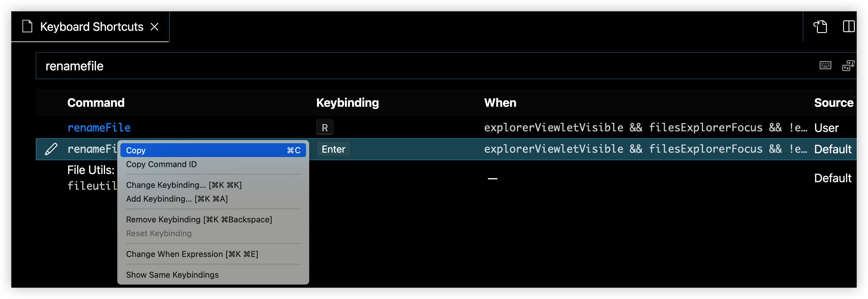The height and width of the screenshot is (299, 868).
Task: Choose Show Same Keybindings option
Action: 172,275
